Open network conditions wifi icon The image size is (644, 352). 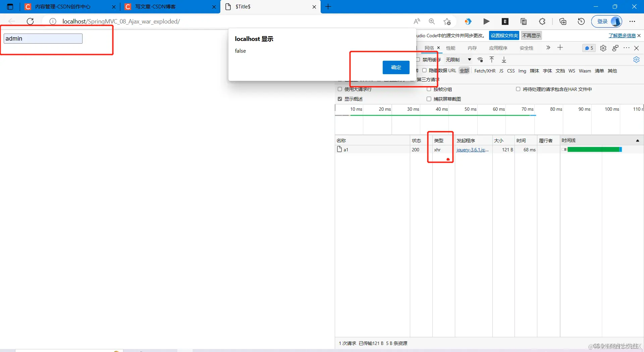pyautogui.click(x=480, y=60)
